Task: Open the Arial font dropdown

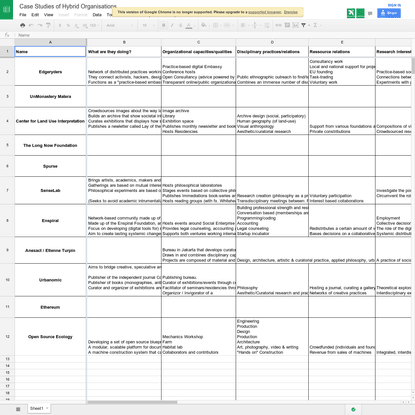Action: (119, 25)
